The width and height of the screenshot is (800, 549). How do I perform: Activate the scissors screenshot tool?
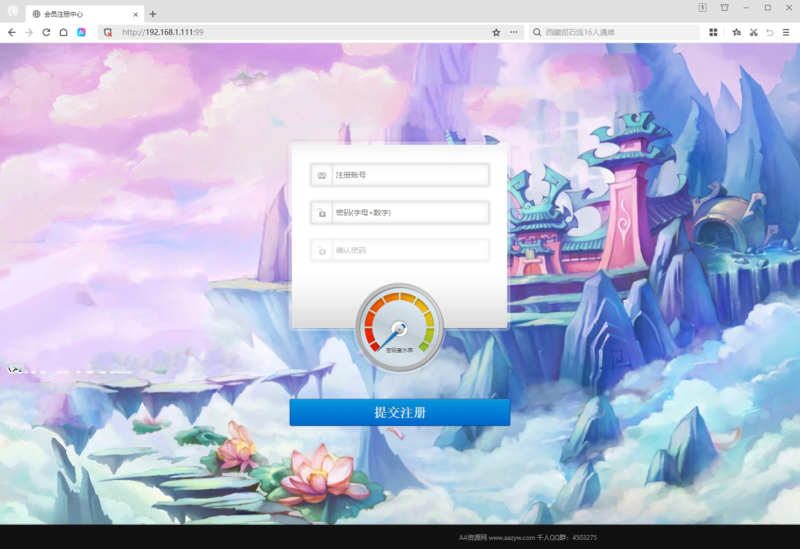coord(754,32)
